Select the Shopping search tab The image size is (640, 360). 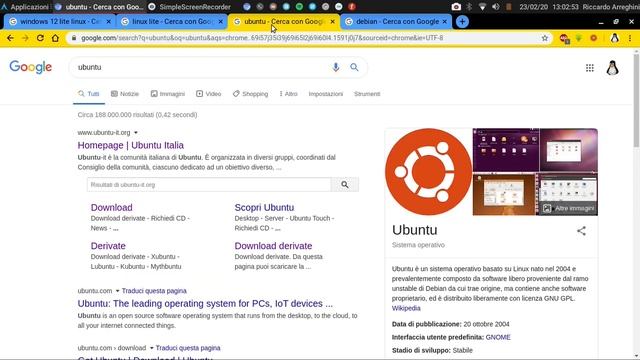(x=251, y=94)
